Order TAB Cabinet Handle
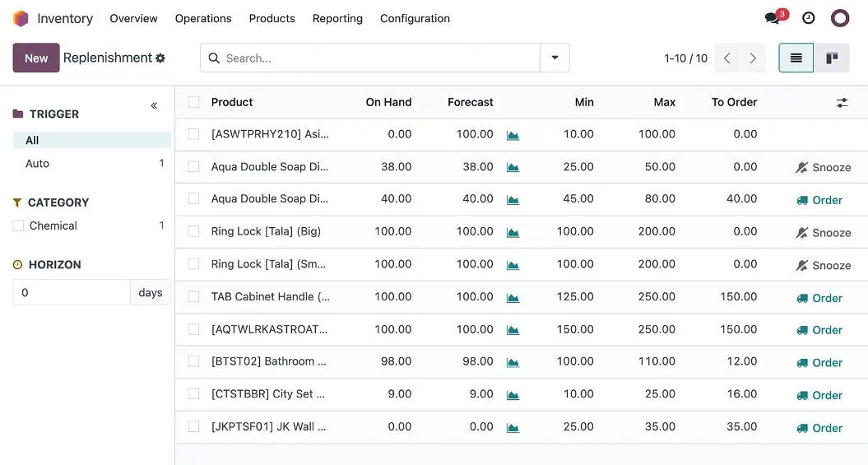 (x=819, y=298)
